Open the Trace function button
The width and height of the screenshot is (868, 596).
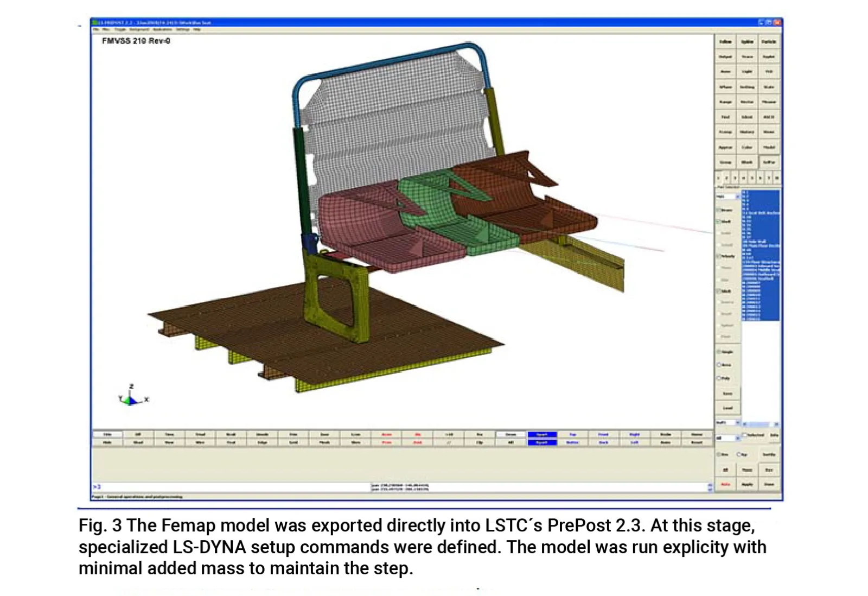click(x=747, y=56)
